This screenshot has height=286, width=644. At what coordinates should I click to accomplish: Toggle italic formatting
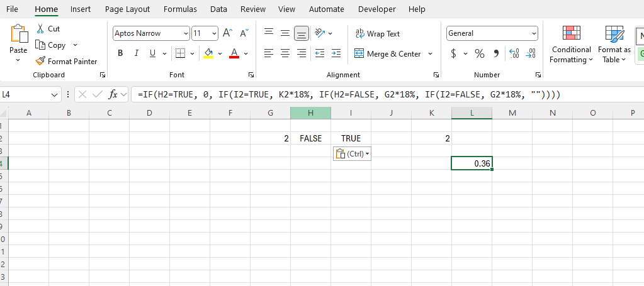click(x=137, y=53)
